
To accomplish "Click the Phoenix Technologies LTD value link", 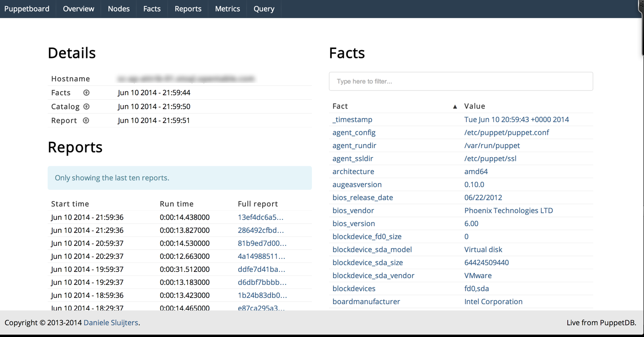I will pos(508,210).
